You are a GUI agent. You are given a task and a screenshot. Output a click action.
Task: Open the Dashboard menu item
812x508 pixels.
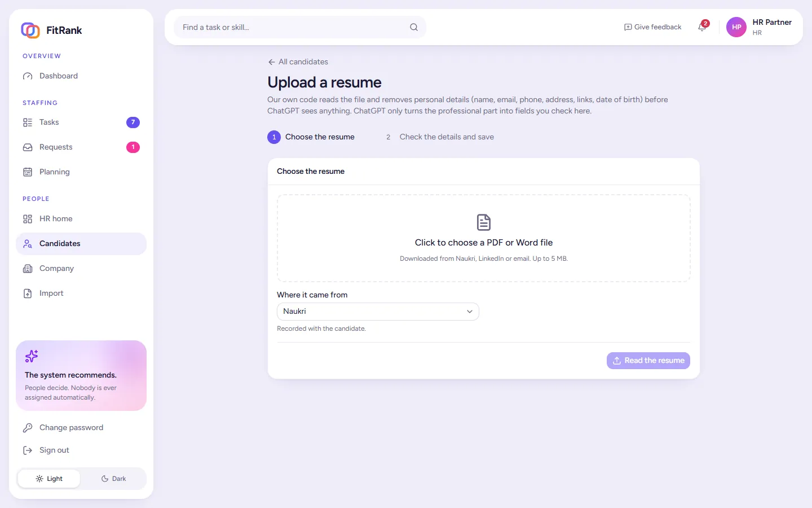tap(81, 76)
